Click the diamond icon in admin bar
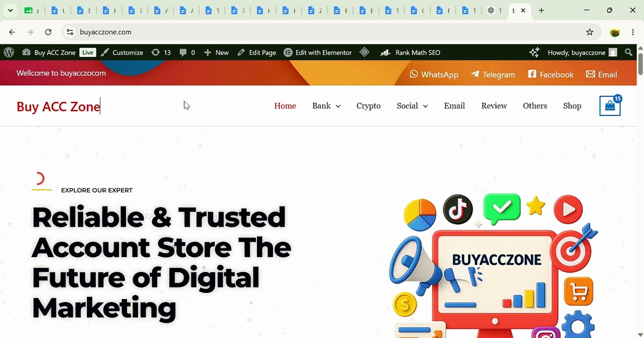This screenshot has width=644, height=338. click(365, 53)
